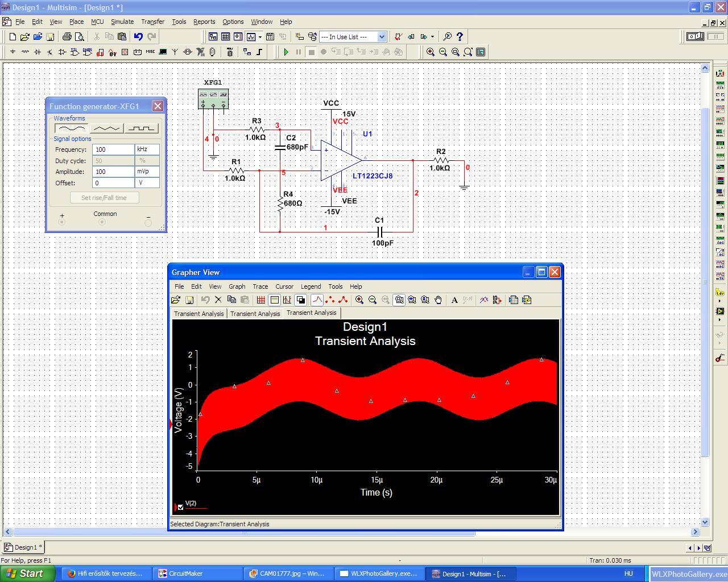Click Zoom out on the schematic toolbar
Viewport: 728px width, 582px height.
443,52
